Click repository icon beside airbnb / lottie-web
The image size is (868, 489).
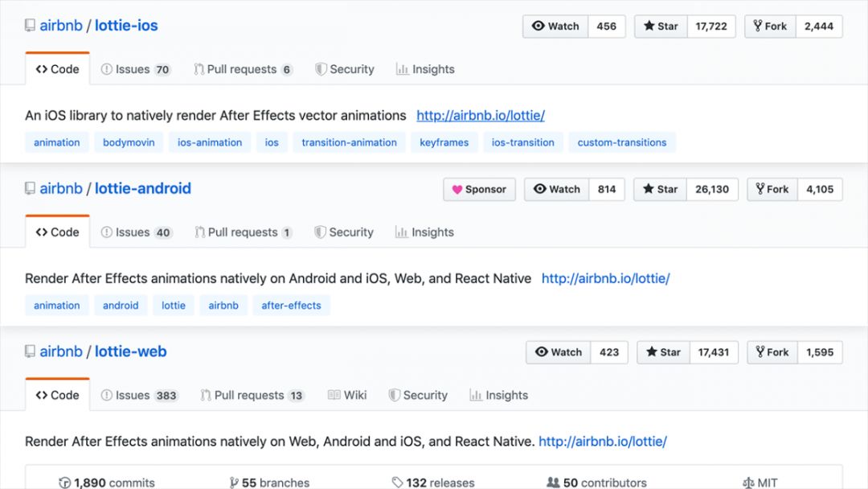point(30,351)
